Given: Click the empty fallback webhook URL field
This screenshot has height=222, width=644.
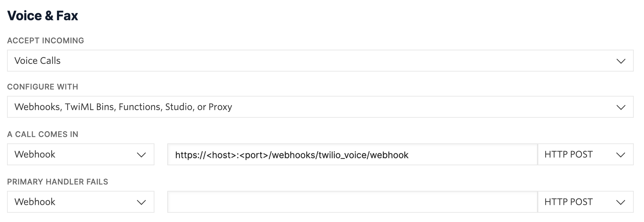Looking at the screenshot, I should pos(352,202).
